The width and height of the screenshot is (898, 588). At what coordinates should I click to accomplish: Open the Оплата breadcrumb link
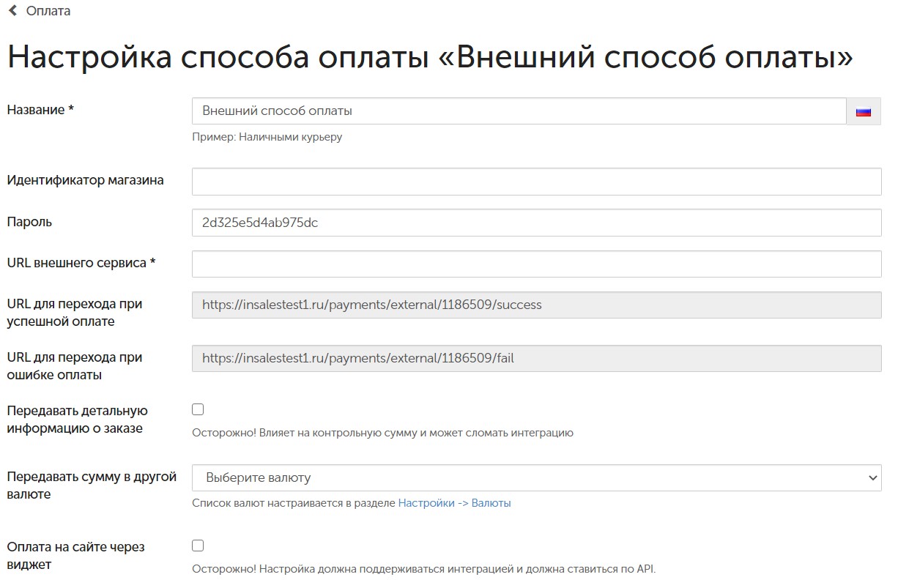coord(48,11)
